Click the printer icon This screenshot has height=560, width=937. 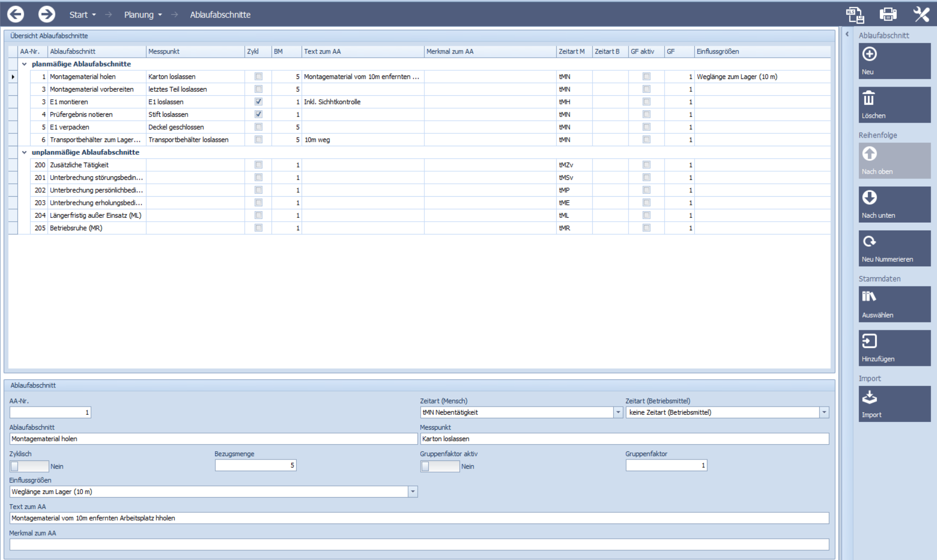click(x=888, y=14)
